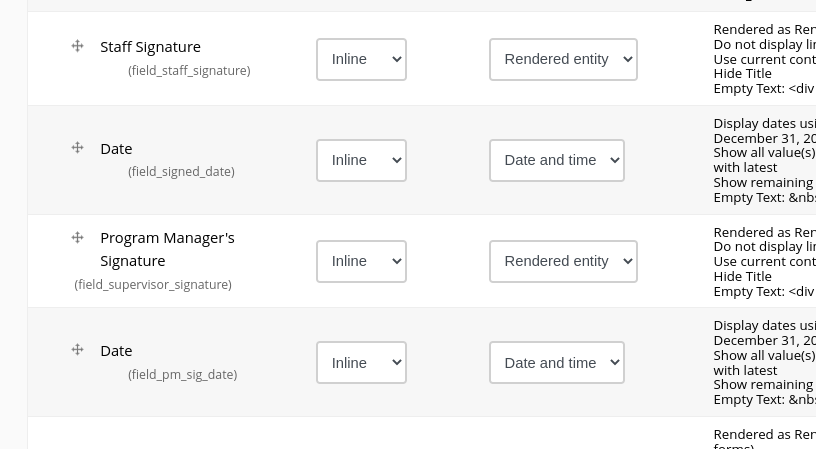Open Inline label dropdown for field_signed_date
816x449 pixels.
click(x=361, y=160)
